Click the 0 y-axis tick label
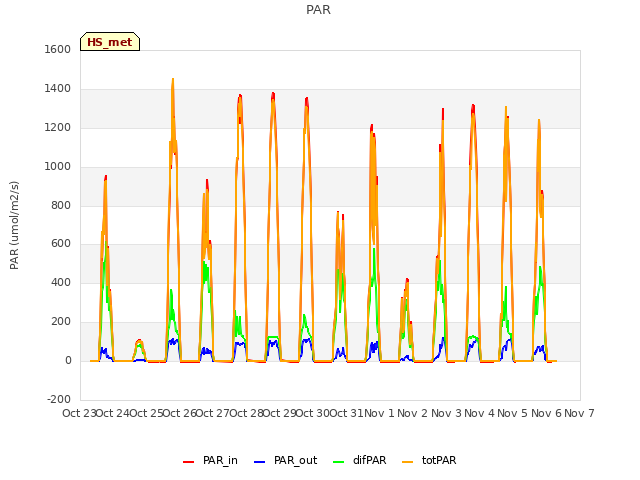The image size is (640, 480). (68, 361)
